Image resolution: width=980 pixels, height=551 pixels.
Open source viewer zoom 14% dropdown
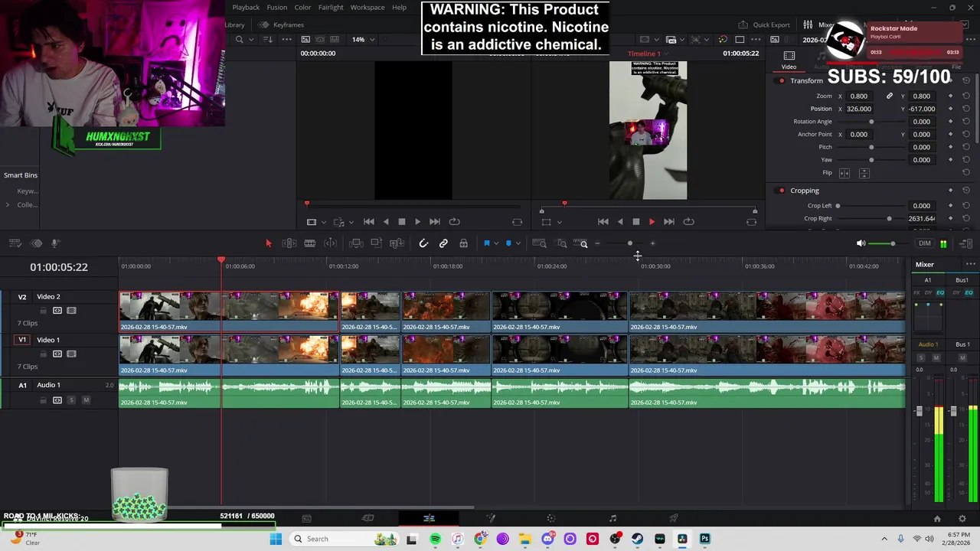pyautogui.click(x=363, y=39)
